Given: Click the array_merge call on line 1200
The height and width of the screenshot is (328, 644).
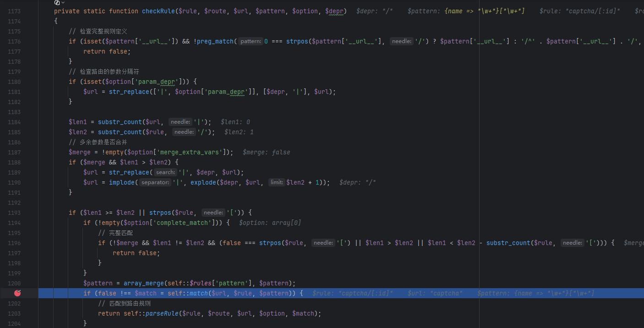Looking at the screenshot, I should (x=144, y=283).
